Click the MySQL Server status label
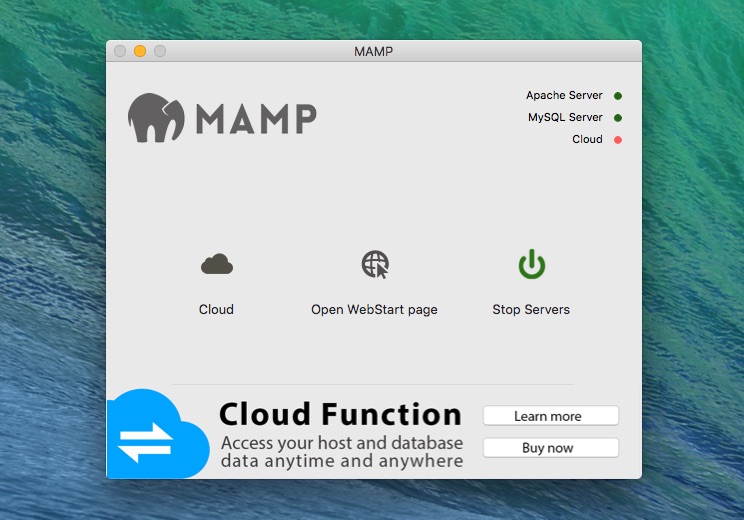 click(565, 117)
